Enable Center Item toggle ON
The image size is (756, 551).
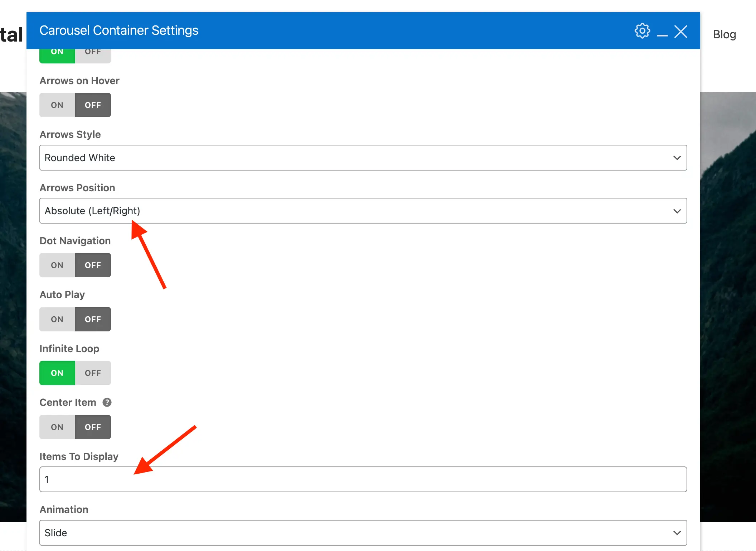(57, 427)
